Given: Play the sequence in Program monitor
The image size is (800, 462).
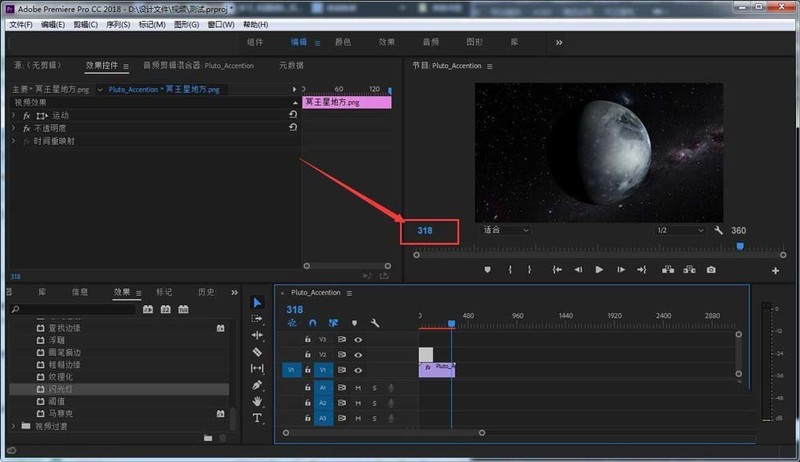Looking at the screenshot, I should 599,270.
